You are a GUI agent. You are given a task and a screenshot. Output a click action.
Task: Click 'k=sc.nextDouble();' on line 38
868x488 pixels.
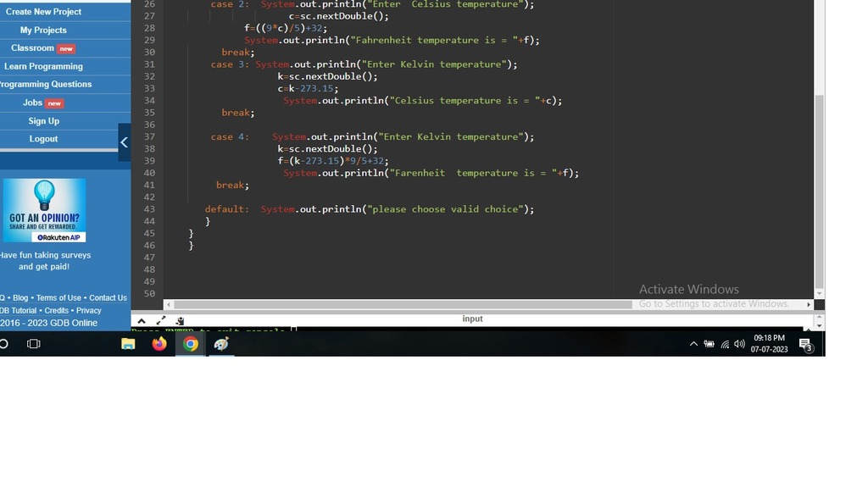point(328,149)
